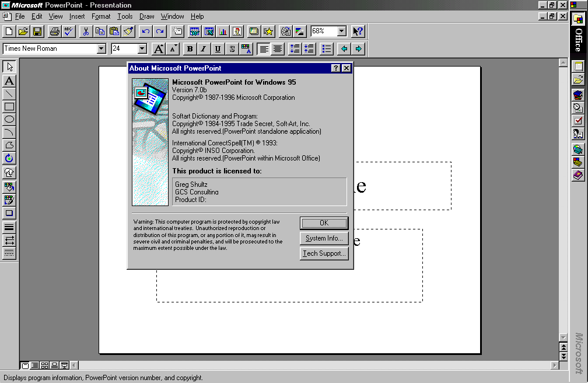Click the Insert Microsoft Word Table icon
This screenshot has height=383, width=588.
[195, 32]
